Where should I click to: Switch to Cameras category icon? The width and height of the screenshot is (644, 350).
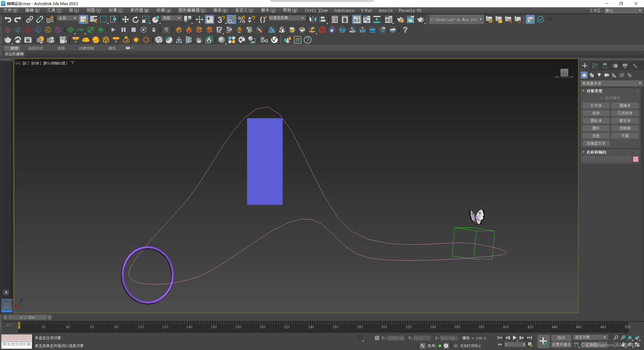click(607, 75)
